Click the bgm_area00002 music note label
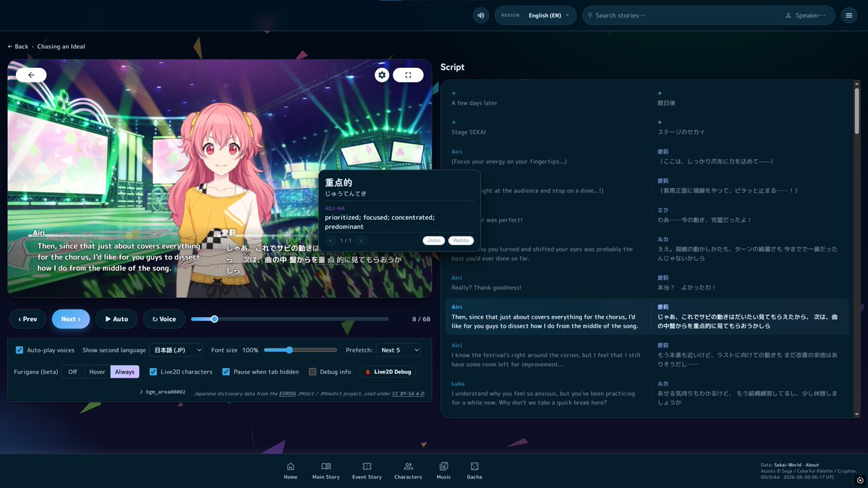Image resolution: width=868 pixels, height=488 pixels. tap(162, 392)
